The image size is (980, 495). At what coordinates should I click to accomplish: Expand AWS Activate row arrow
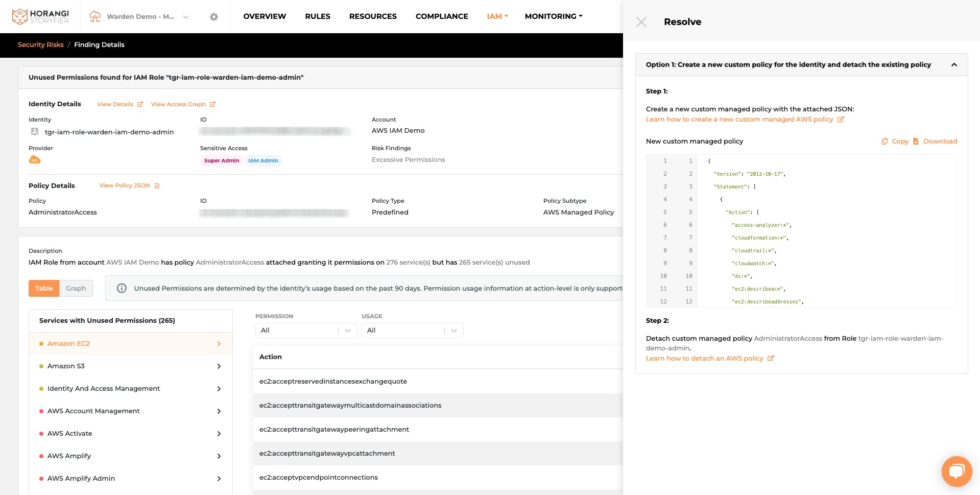pos(219,434)
